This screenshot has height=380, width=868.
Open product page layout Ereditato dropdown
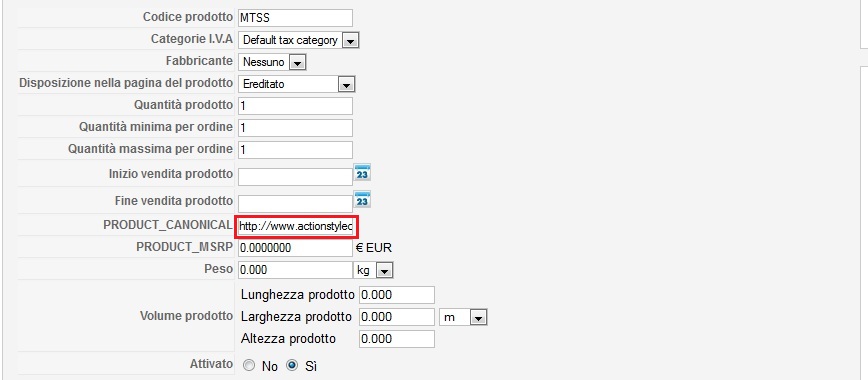297,84
